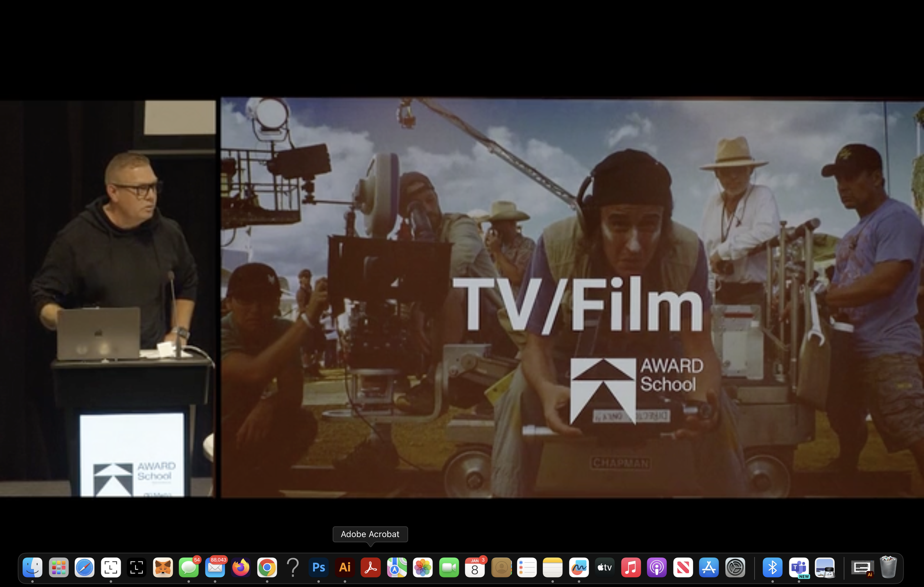Open Launchpad app grid icon
The height and width of the screenshot is (587, 924).
point(59,567)
